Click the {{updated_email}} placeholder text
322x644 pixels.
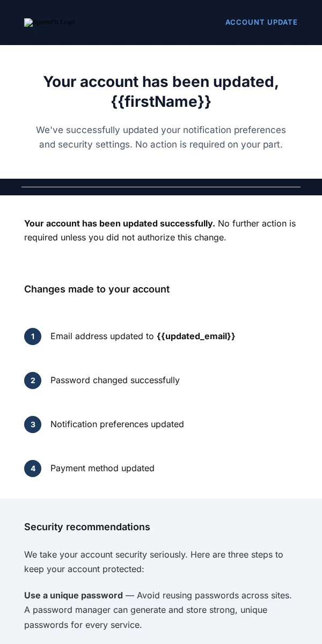(196, 336)
